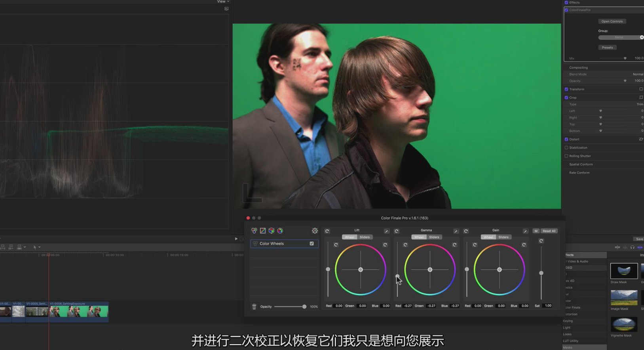Screen dimensions: 644x350
Task: Open the timeline tool selector dropdown
Action: pos(36,247)
